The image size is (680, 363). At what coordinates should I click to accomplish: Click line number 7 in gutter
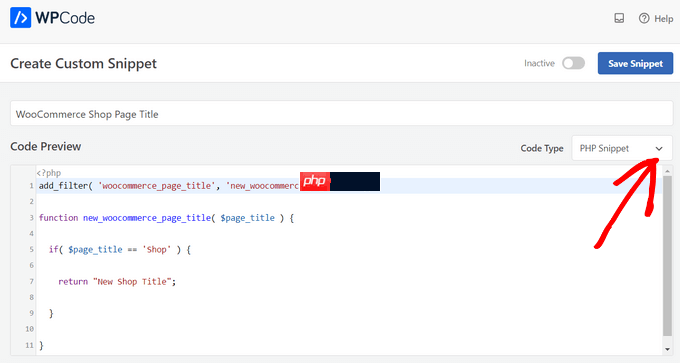tap(31, 281)
